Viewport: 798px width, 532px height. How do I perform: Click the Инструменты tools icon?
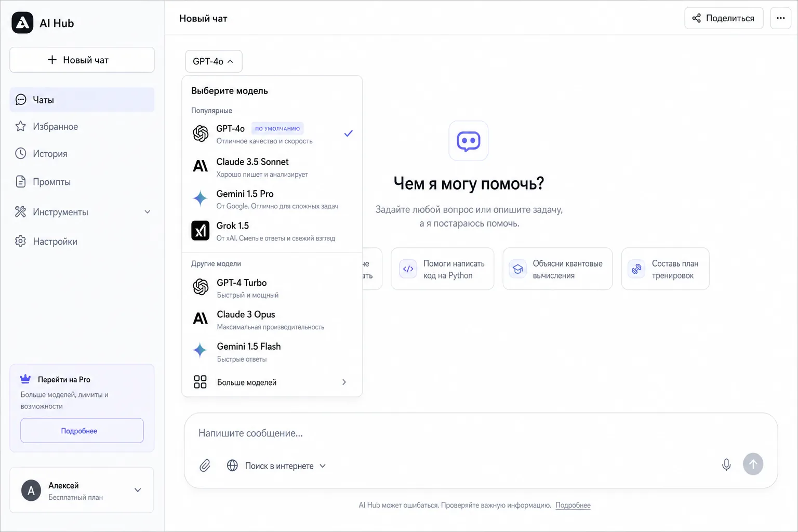click(x=21, y=211)
